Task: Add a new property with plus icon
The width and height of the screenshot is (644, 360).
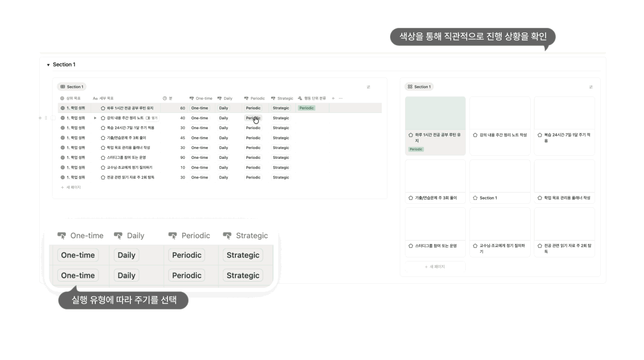Action: (333, 99)
